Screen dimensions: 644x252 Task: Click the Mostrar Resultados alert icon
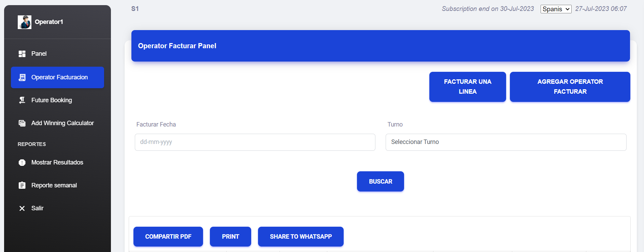coord(22,162)
